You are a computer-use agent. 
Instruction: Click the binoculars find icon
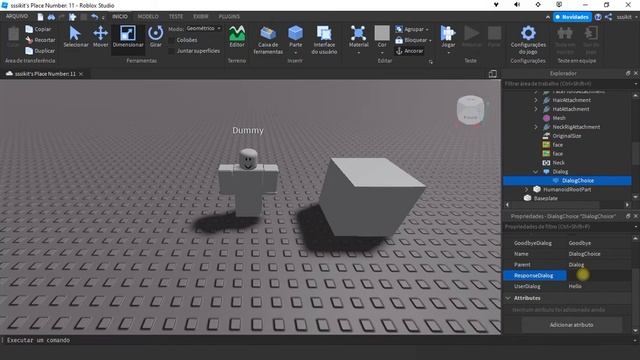(51, 17)
